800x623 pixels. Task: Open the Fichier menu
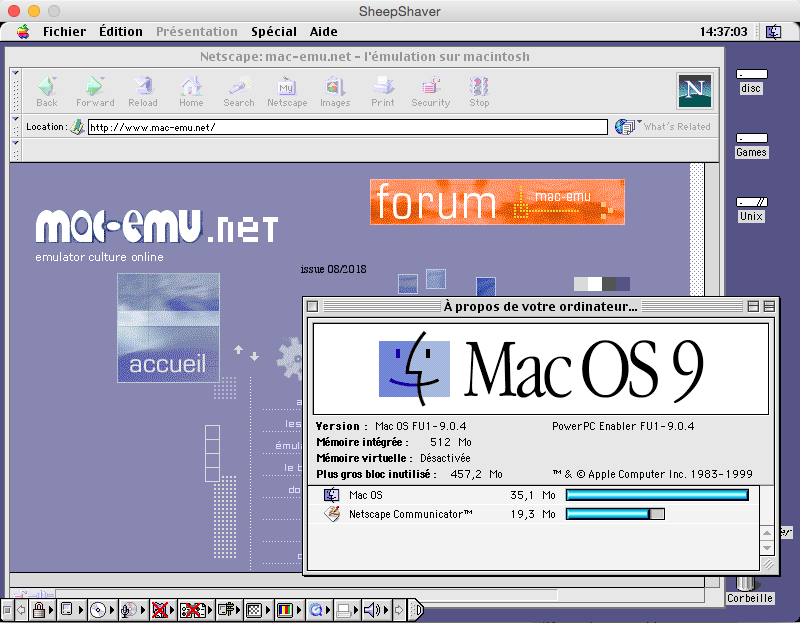[64, 32]
